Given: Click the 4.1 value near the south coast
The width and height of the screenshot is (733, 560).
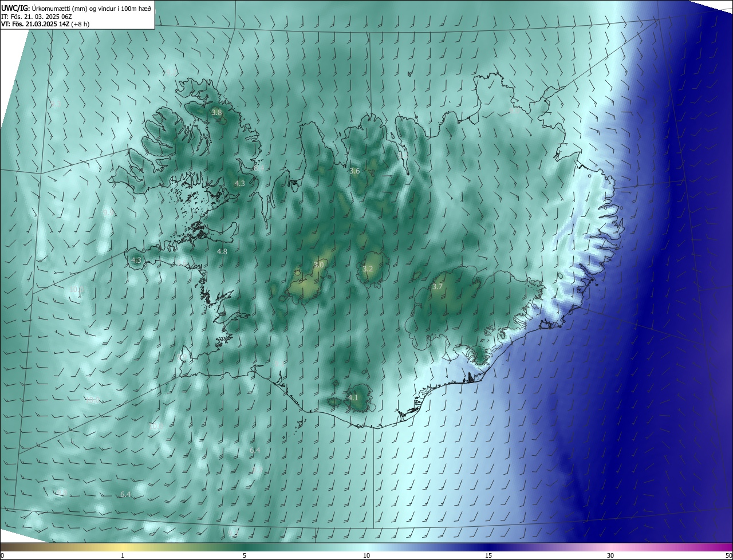Looking at the screenshot, I should tap(353, 397).
